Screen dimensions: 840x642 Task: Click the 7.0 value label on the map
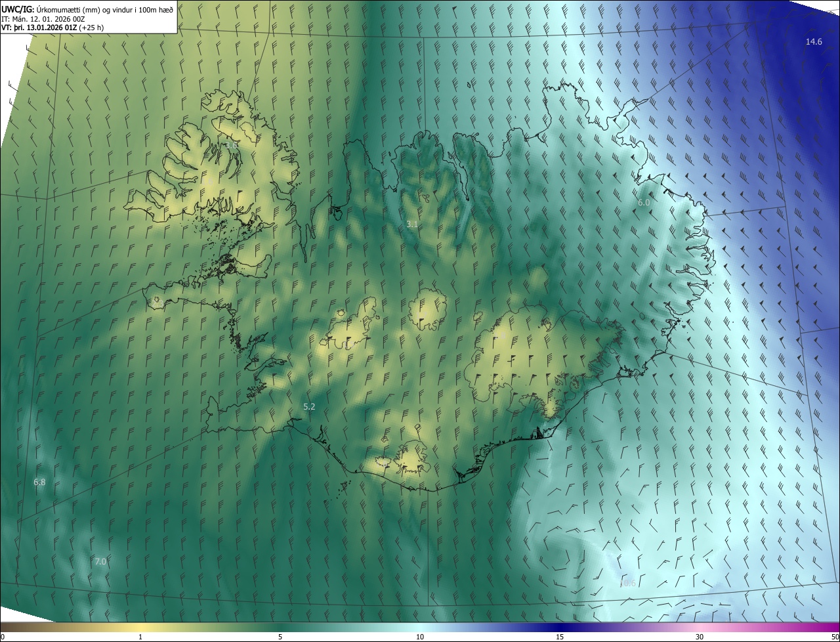100,561
